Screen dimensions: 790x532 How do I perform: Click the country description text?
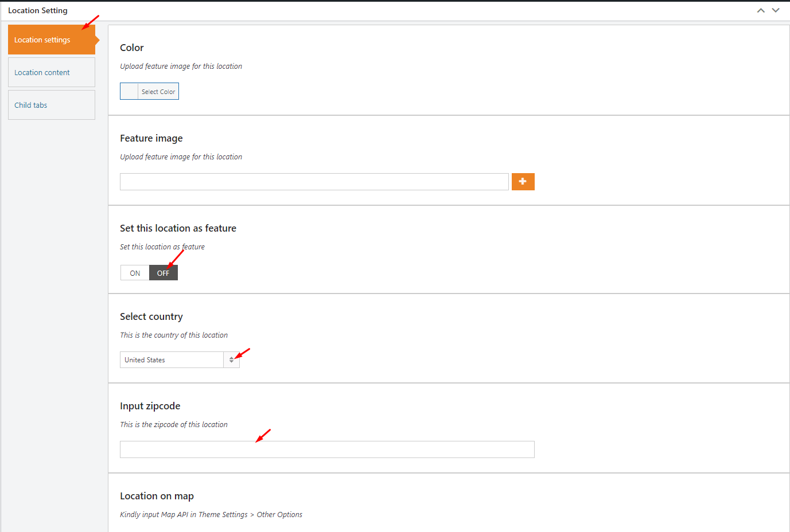click(x=174, y=335)
